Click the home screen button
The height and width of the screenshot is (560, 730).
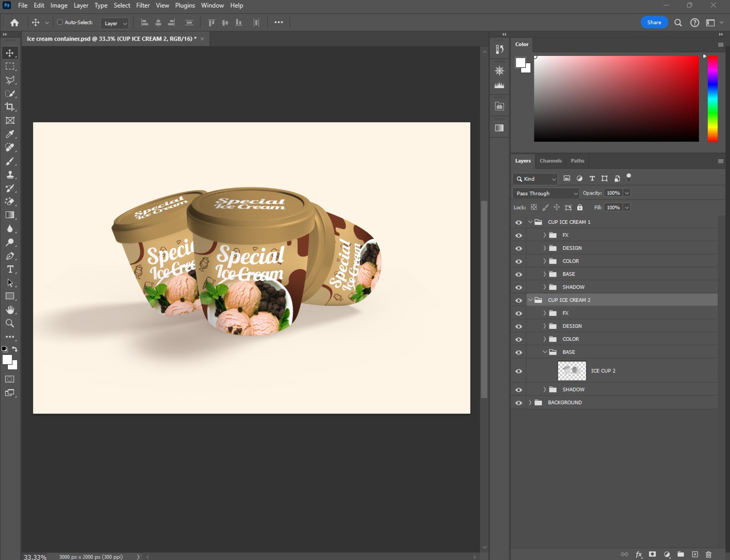pos(14,22)
